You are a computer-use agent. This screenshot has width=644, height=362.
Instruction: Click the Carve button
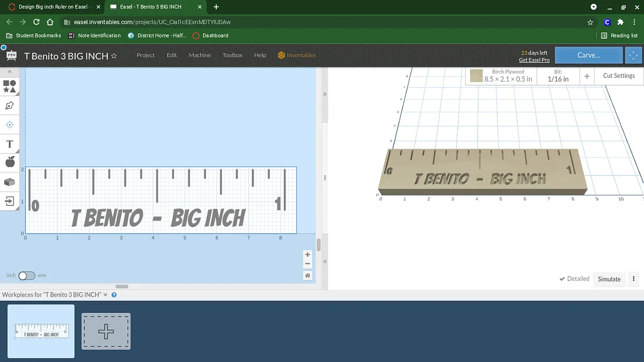[589, 55]
